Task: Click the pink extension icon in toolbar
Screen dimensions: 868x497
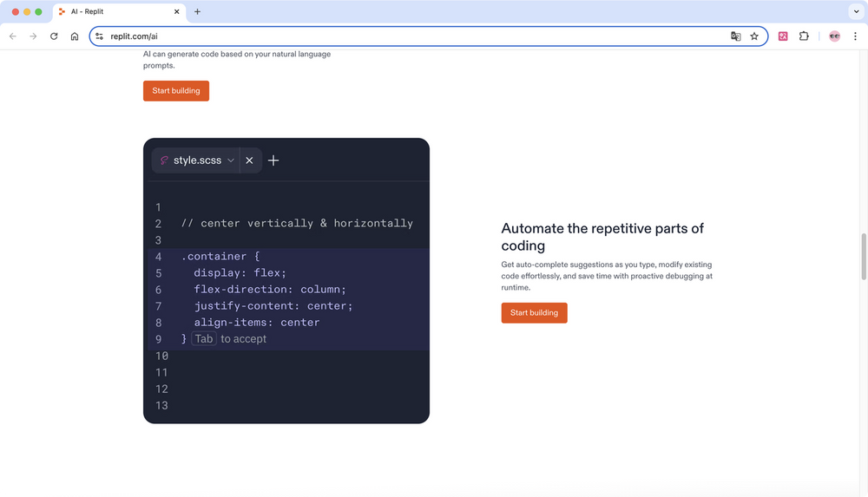Action: (783, 36)
